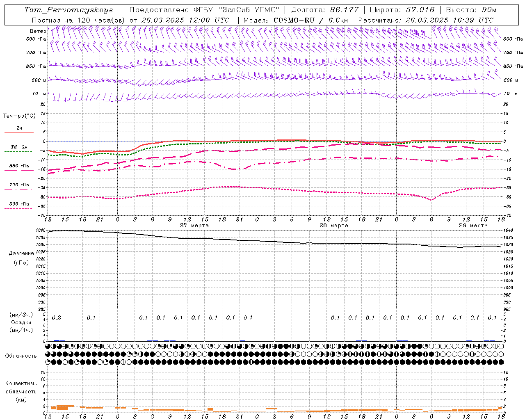Click the '985' value on left pressure axis
525x420 pixels.
[42, 310]
